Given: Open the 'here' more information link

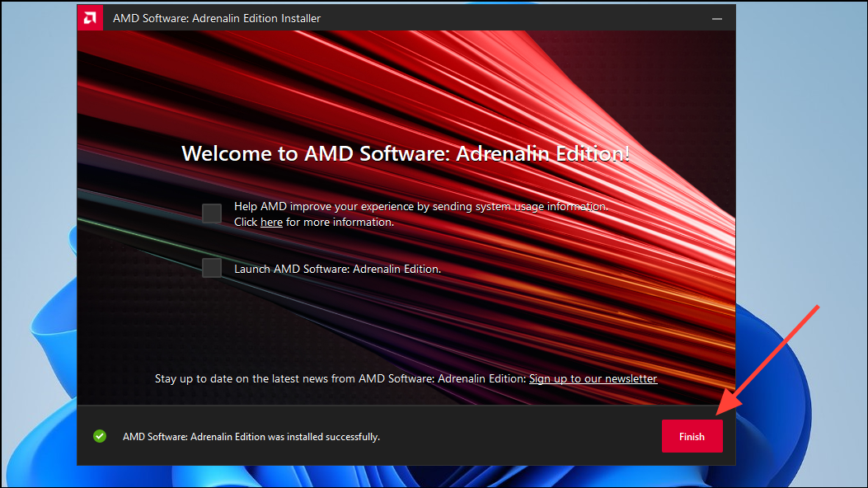Looking at the screenshot, I should pyautogui.click(x=271, y=222).
